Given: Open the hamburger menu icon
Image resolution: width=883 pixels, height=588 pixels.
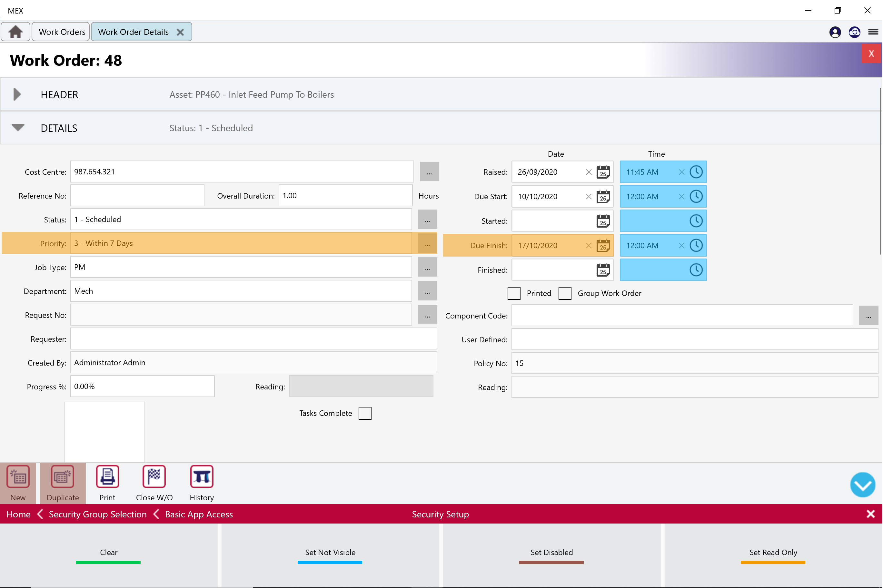Looking at the screenshot, I should click(873, 32).
